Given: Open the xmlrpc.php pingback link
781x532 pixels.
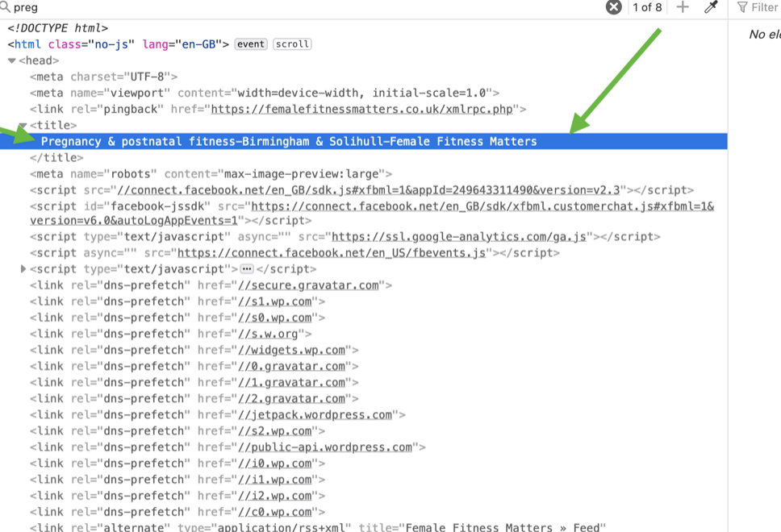Looking at the screenshot, I should click(362, 109).
